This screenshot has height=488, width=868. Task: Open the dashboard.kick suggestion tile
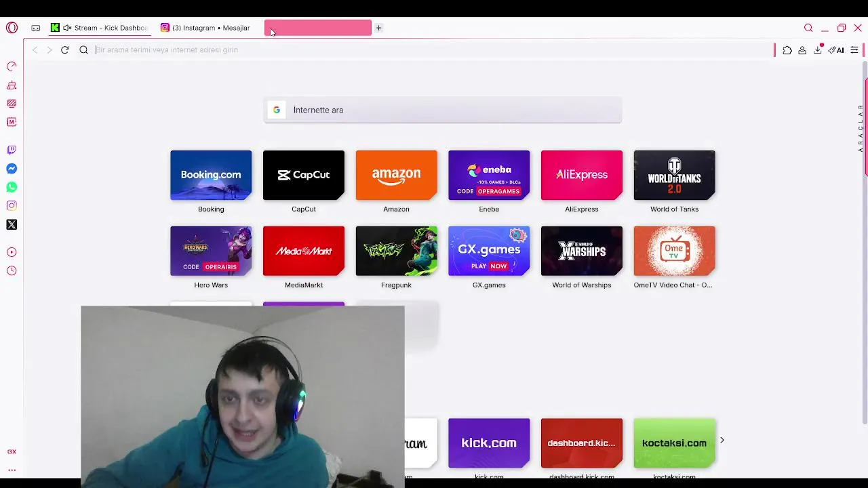click(x=582, y=443)
